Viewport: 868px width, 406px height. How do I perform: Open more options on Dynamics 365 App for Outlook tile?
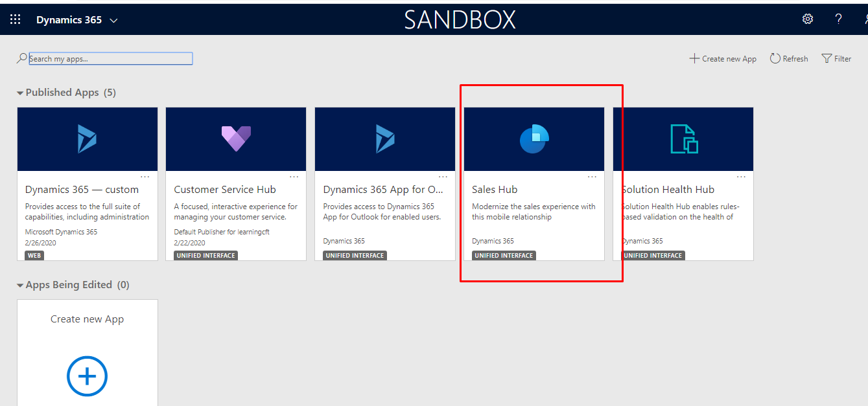point(443,177)
